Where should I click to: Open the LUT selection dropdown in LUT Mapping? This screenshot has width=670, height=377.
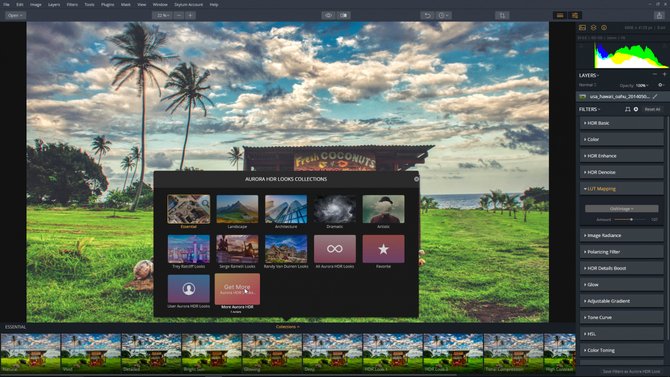(621, 209)
